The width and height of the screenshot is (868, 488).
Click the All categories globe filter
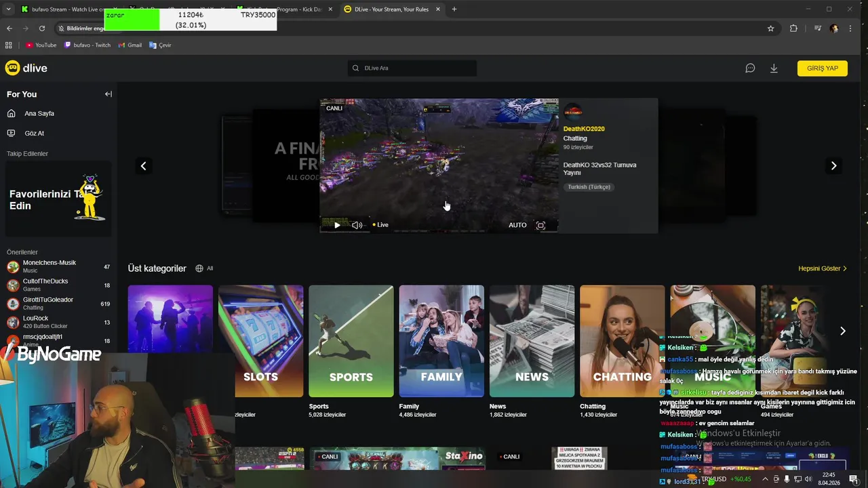click(x=204, y=268)
